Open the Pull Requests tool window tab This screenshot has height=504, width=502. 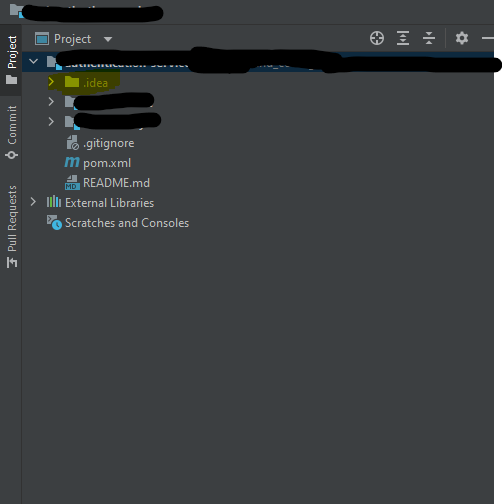(12, 227)
